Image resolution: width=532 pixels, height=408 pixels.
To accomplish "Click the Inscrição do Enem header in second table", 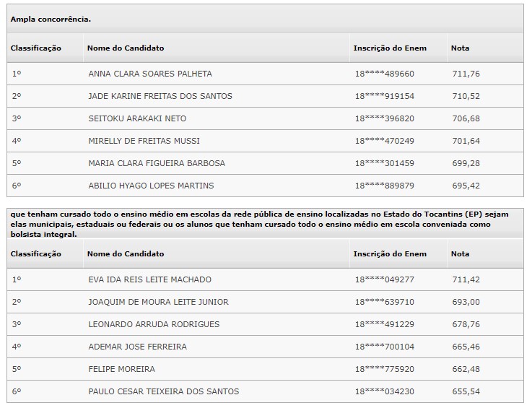I will point(390,253).
